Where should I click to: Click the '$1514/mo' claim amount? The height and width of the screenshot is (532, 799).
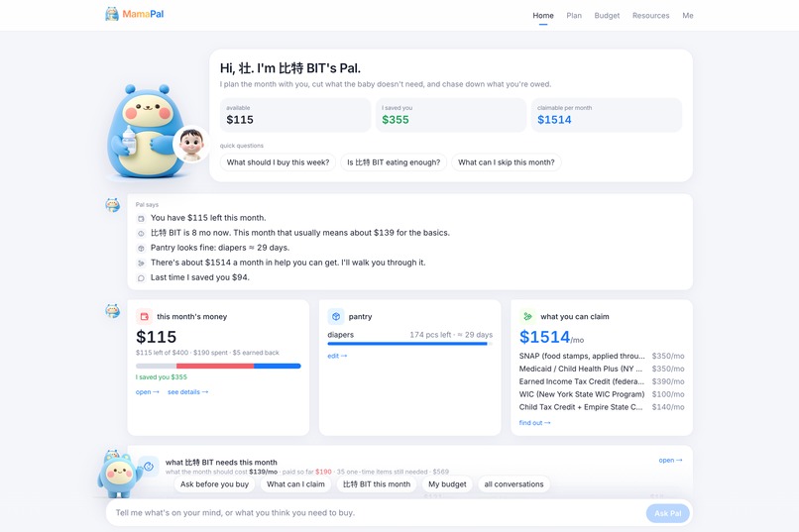(x=551, y=337)
